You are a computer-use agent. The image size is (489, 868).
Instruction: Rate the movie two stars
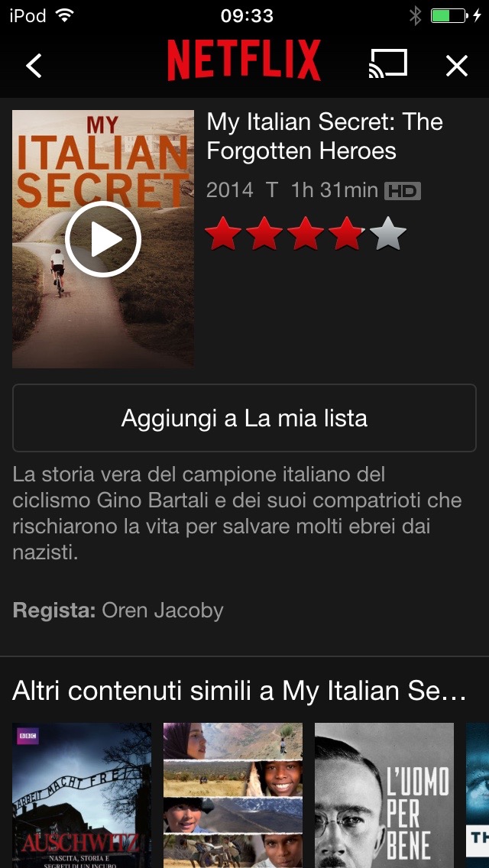click(264, 234)
